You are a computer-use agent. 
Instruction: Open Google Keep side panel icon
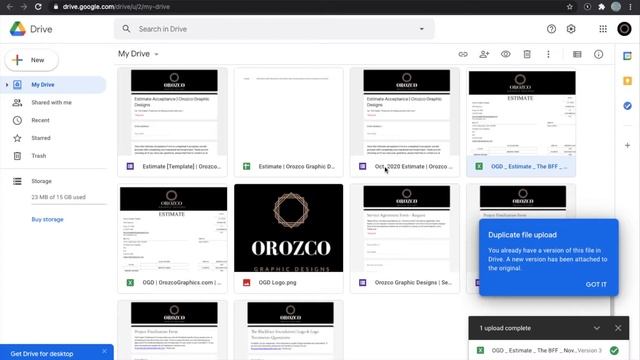(x=627, y=81)
